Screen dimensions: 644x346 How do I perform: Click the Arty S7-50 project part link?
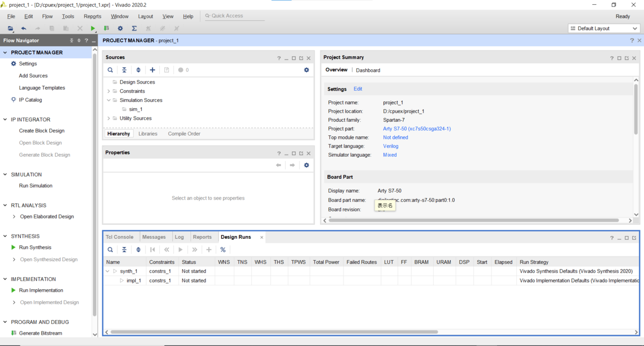pos(417,129)
